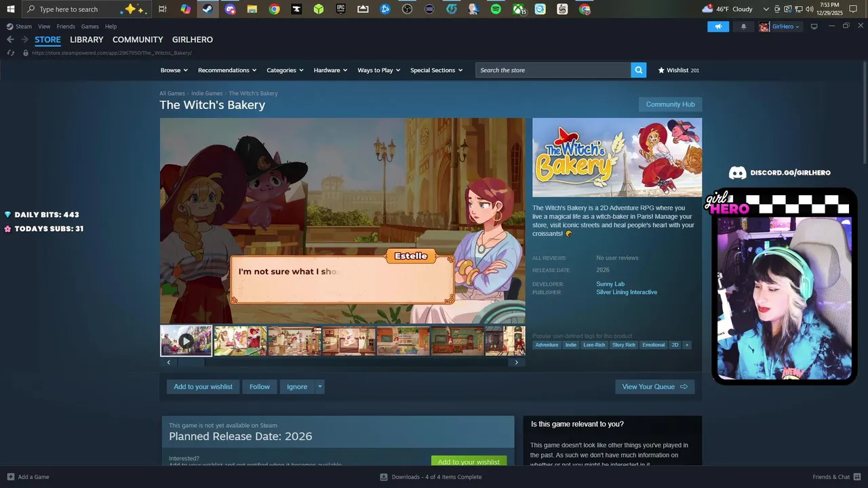Click The Witch's Bakery header image

click(617, 157)
